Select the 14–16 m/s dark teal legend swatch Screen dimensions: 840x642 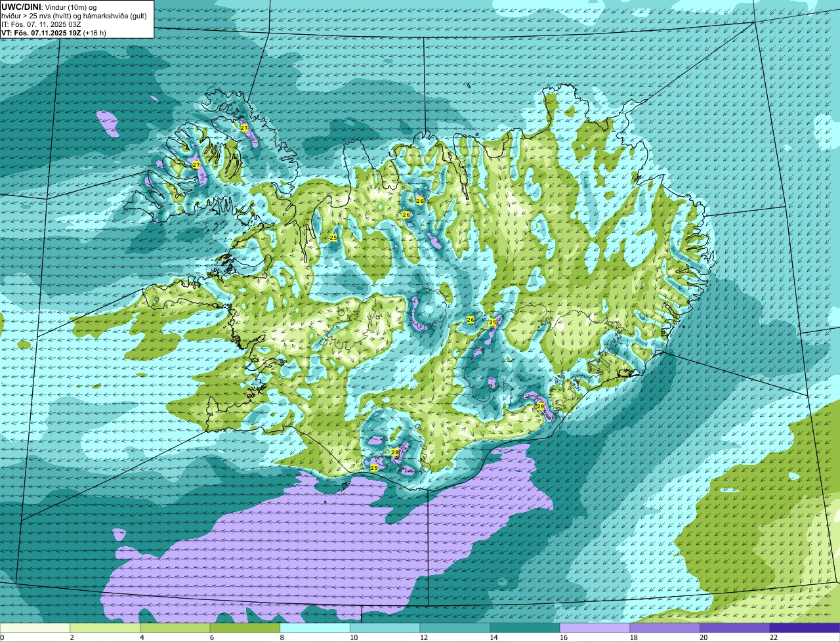coord(525,628)
